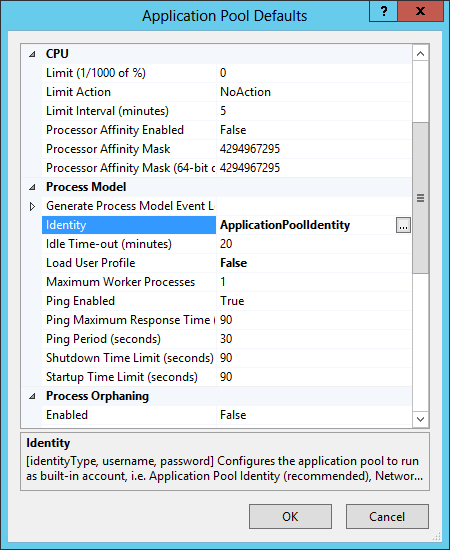This screenshot has height=550, width=450.
Task: Click the scrollbar up arrow
Action: [420, 54]
